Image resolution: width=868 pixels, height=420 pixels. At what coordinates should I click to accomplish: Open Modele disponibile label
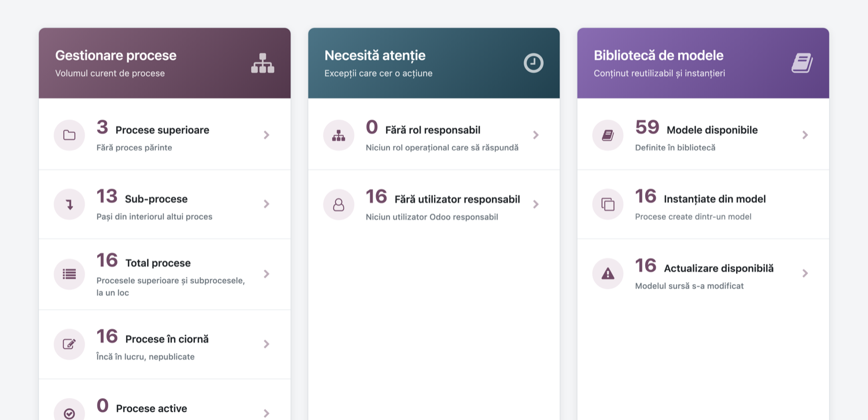[712, 130]
